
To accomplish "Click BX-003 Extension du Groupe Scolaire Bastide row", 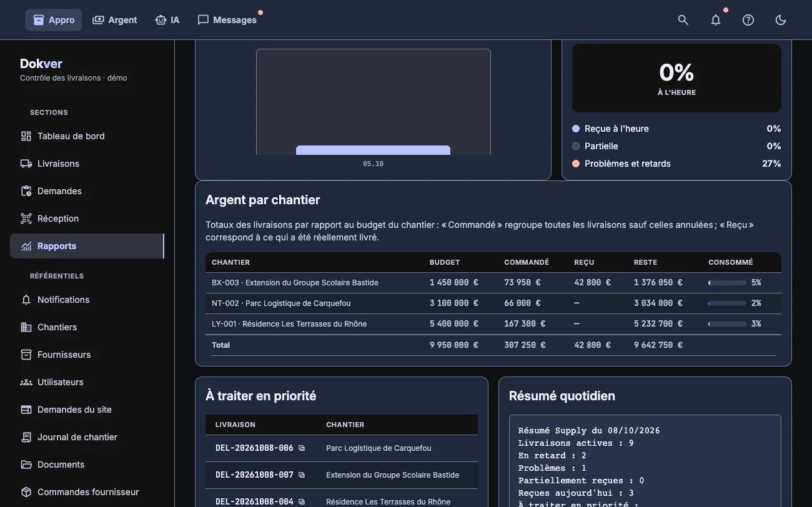I will [493, 283].
